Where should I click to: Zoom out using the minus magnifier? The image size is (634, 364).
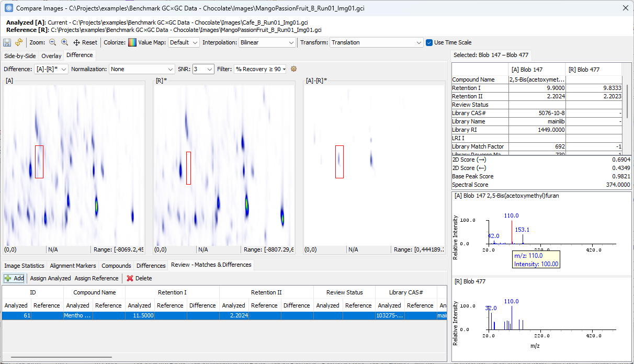(x=52, y=42)
